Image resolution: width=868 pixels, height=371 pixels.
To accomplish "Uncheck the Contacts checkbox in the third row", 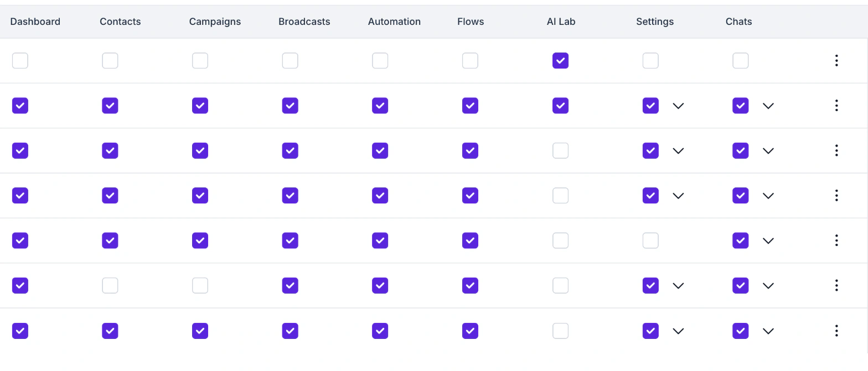I will click(x=110, y=150).
